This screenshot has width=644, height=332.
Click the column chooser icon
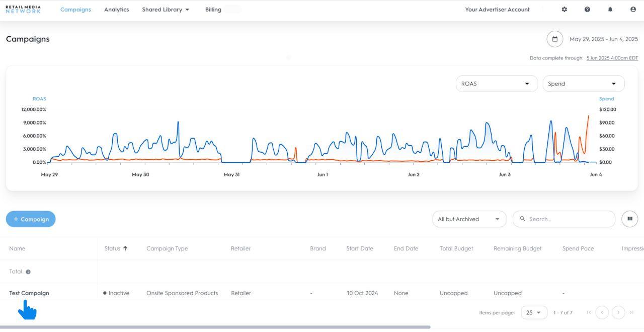(629, 219)
